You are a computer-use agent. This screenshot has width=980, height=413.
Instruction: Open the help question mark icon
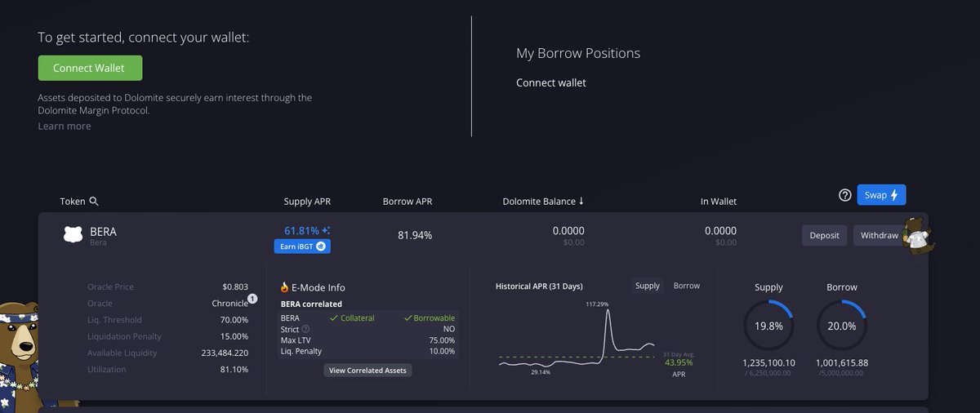(x=845, y=195)
